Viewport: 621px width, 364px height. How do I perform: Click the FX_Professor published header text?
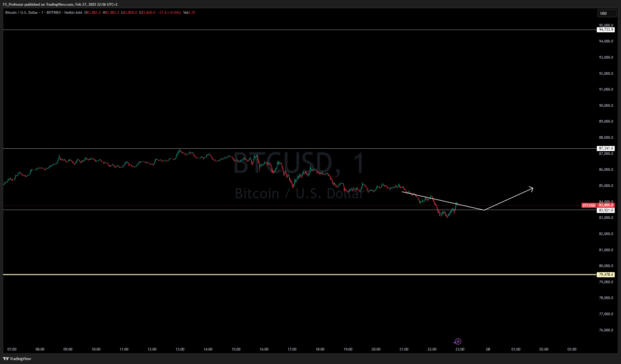pos(60,4)
